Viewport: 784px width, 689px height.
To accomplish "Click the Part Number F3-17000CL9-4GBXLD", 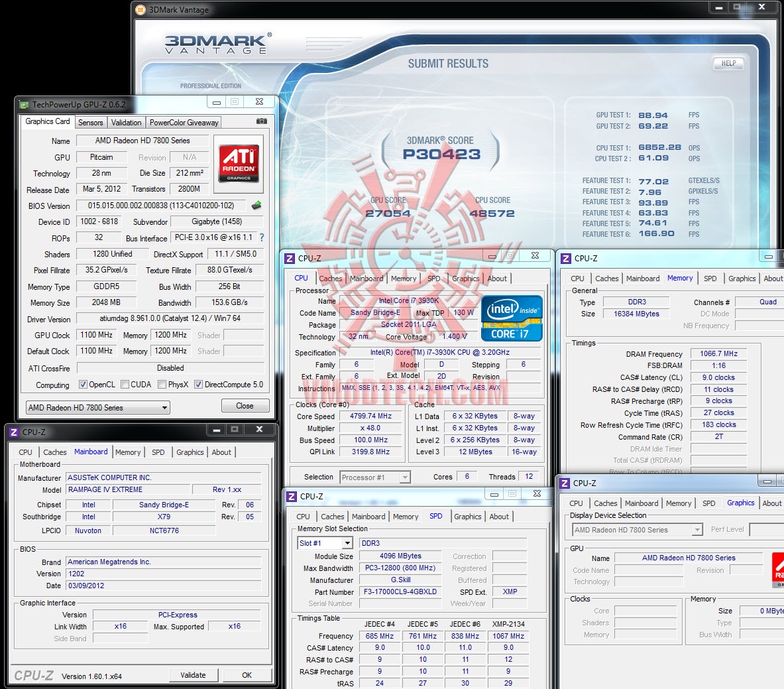I will (x=400, y=592).
